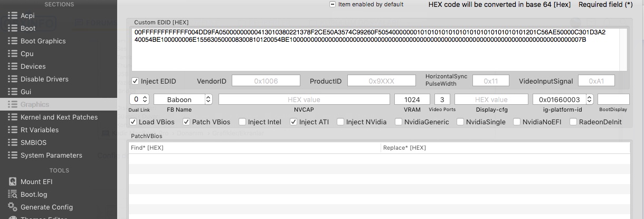Image resolution: width=644 pixels, height=219 pixels.
Task: Enable the Inject Intel checkbox
Action: pyautogui.click(x=242, y=122)
